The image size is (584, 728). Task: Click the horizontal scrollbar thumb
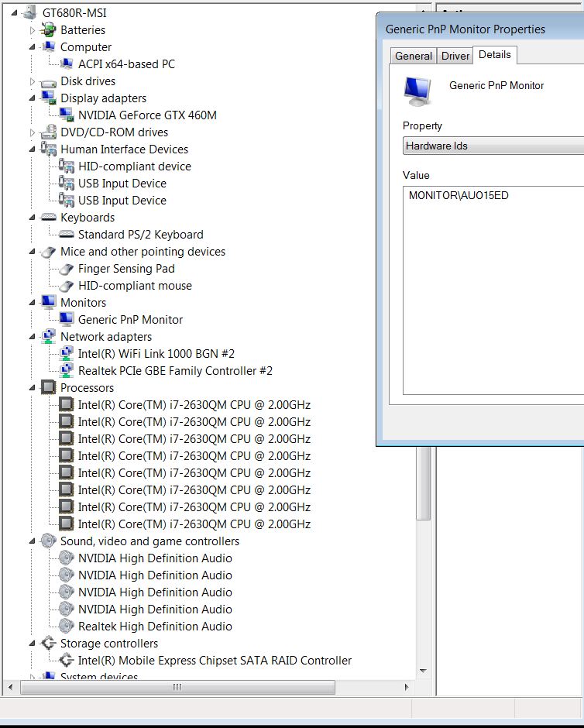(177, 687)
